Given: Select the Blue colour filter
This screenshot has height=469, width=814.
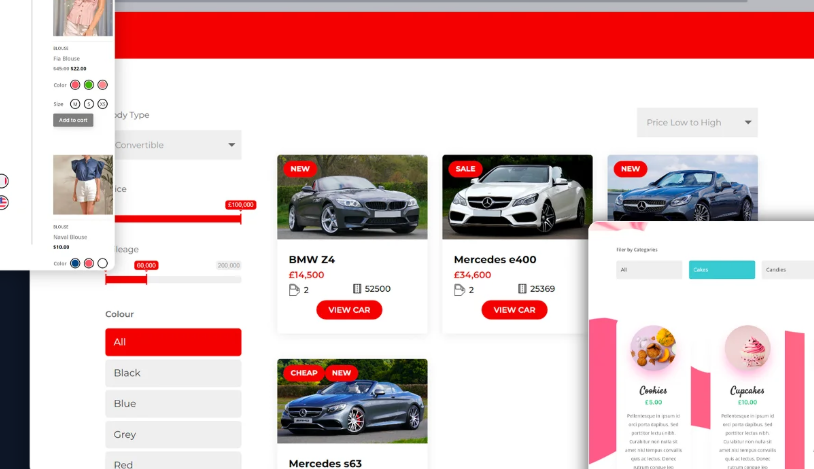Looking at the screenshot, I should coord(173,404).
